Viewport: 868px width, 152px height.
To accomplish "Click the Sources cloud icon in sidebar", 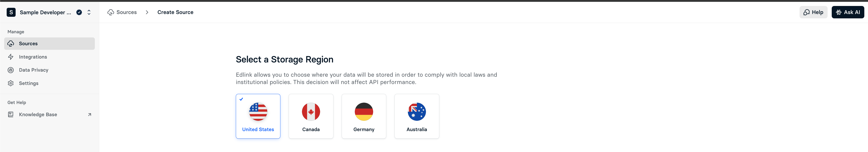I will click(x=11, y=43).
